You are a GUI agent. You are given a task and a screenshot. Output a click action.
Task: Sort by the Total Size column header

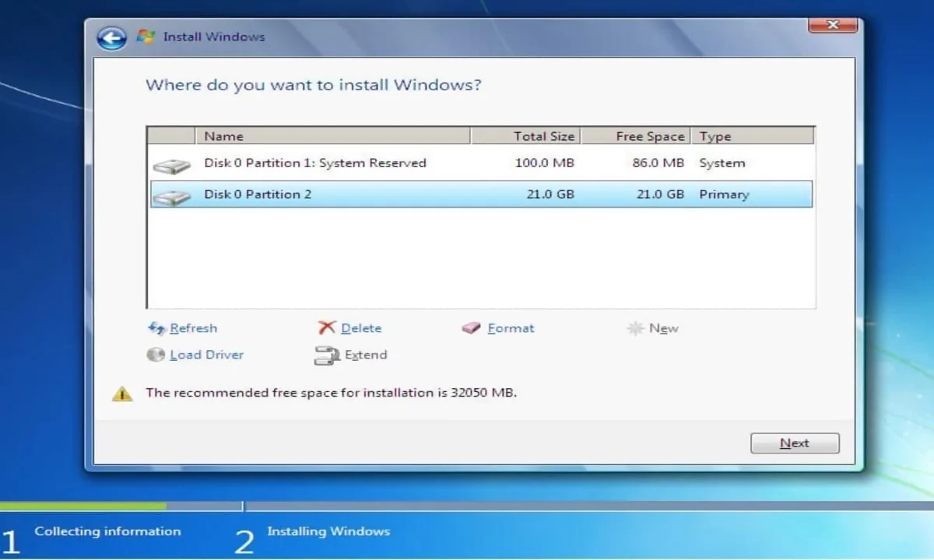525,136
